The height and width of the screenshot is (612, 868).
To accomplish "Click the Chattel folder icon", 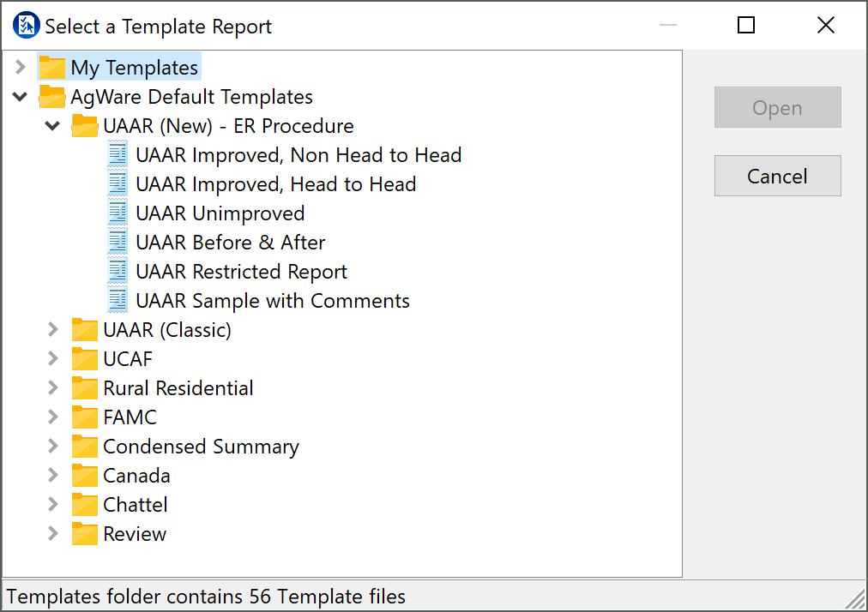I will coord(84,505).
